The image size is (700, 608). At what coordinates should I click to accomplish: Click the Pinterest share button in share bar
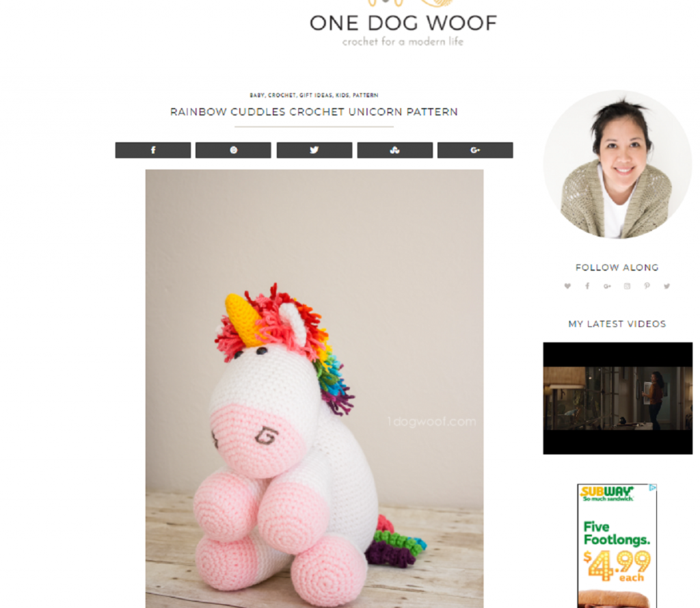tap(233, 150)
